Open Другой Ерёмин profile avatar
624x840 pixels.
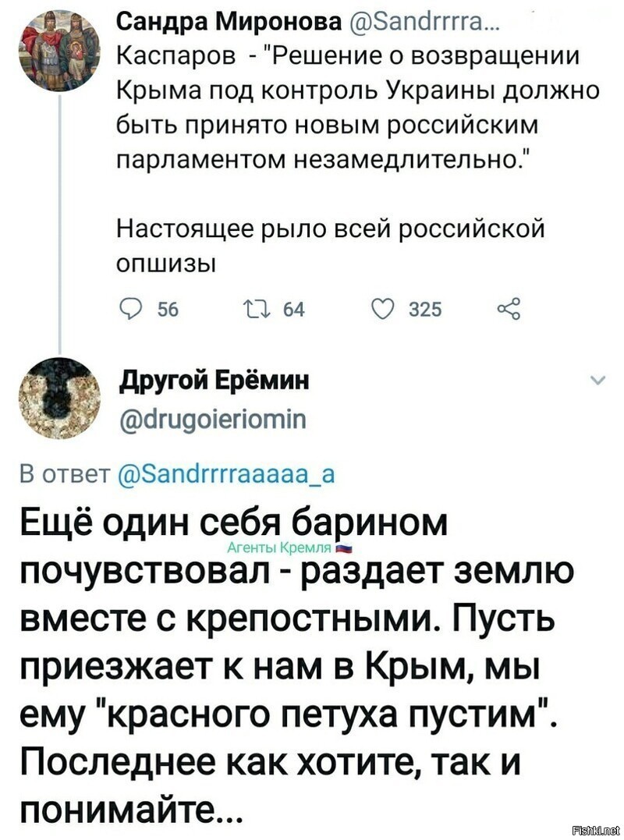(x=59, y=399)
